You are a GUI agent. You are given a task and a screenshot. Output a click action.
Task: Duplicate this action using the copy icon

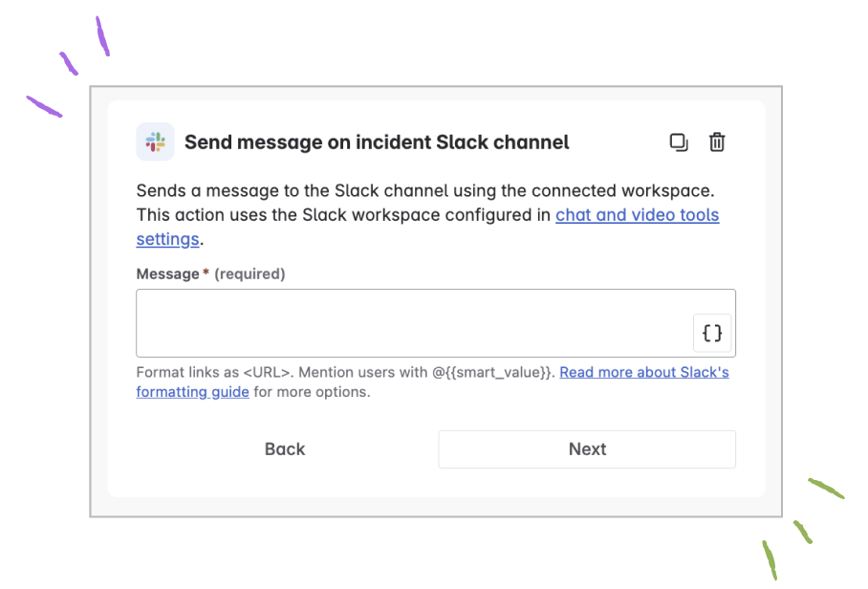click(x=679, y=142)
